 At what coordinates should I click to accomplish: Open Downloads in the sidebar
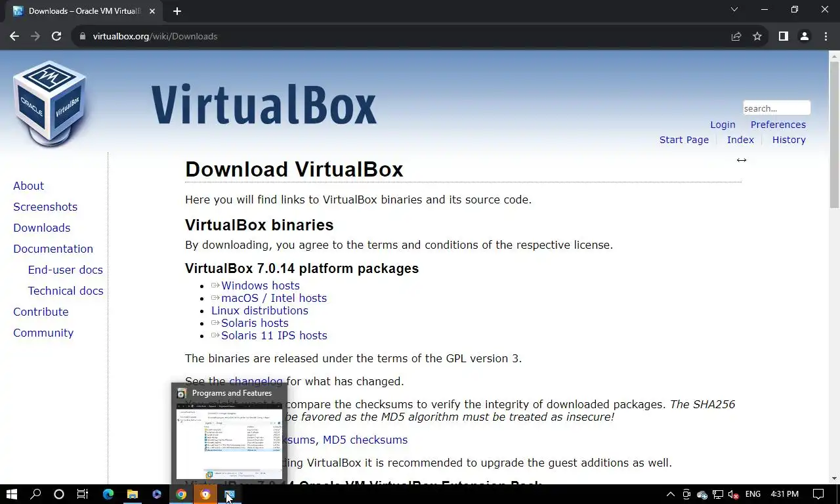tap(41, 228)
